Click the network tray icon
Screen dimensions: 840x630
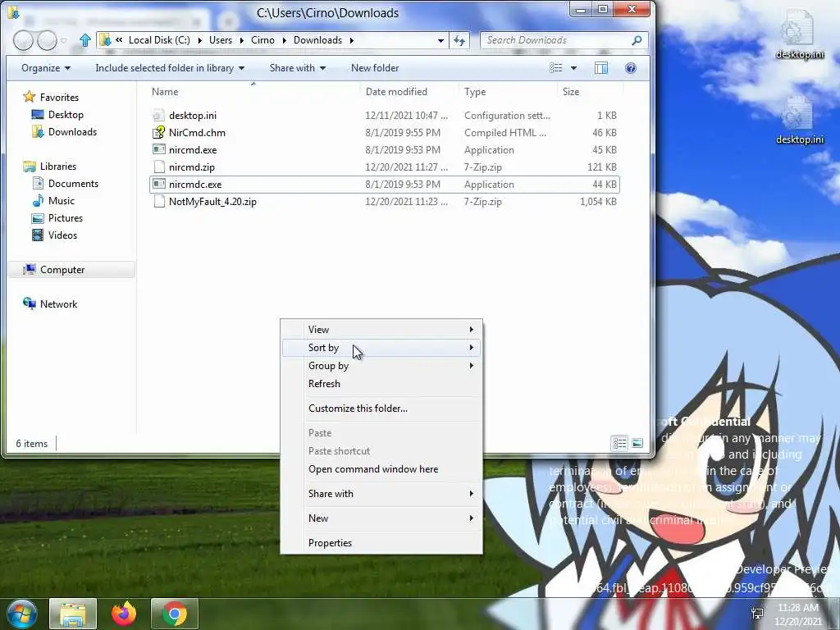point(757,614)
